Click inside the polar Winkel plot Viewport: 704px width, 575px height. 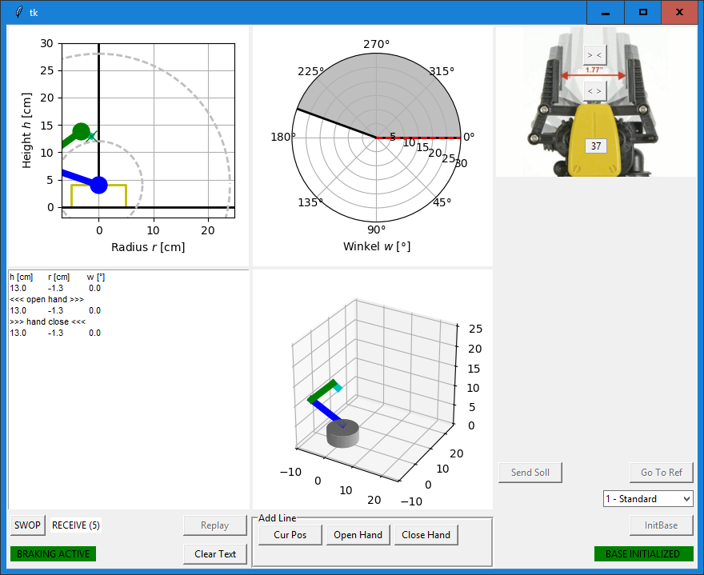click(x=376, y=137)
